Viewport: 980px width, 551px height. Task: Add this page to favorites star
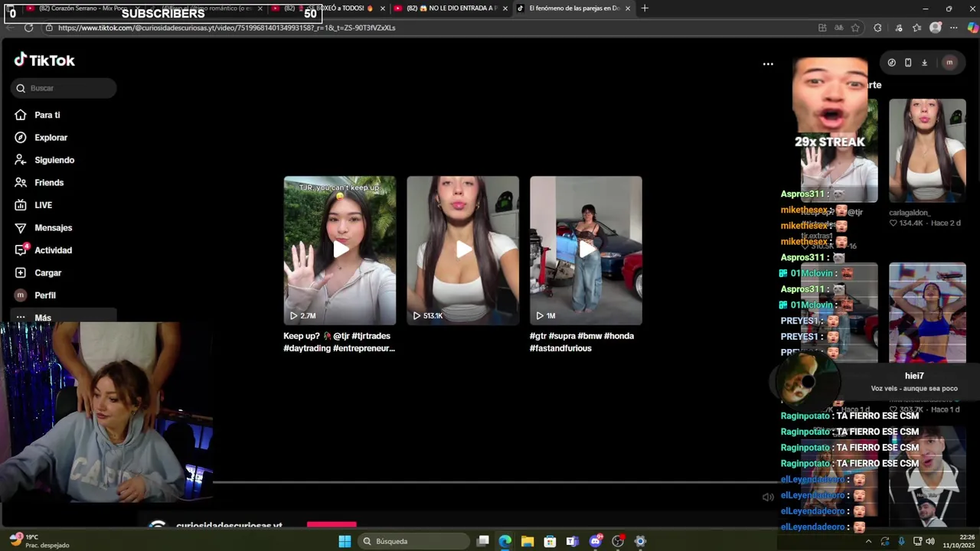855,28
